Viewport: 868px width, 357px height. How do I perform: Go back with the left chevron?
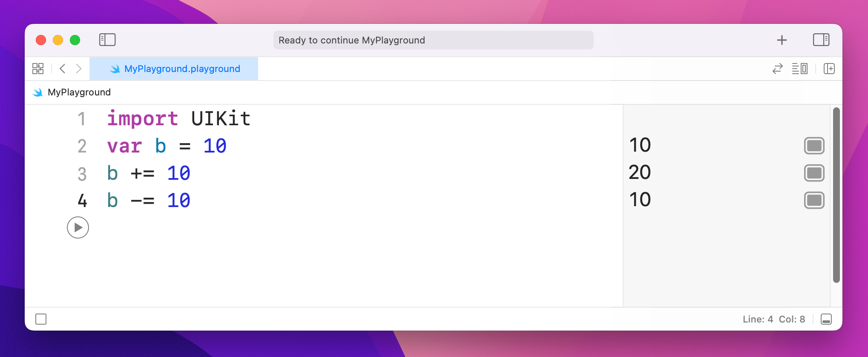[63, 69]
